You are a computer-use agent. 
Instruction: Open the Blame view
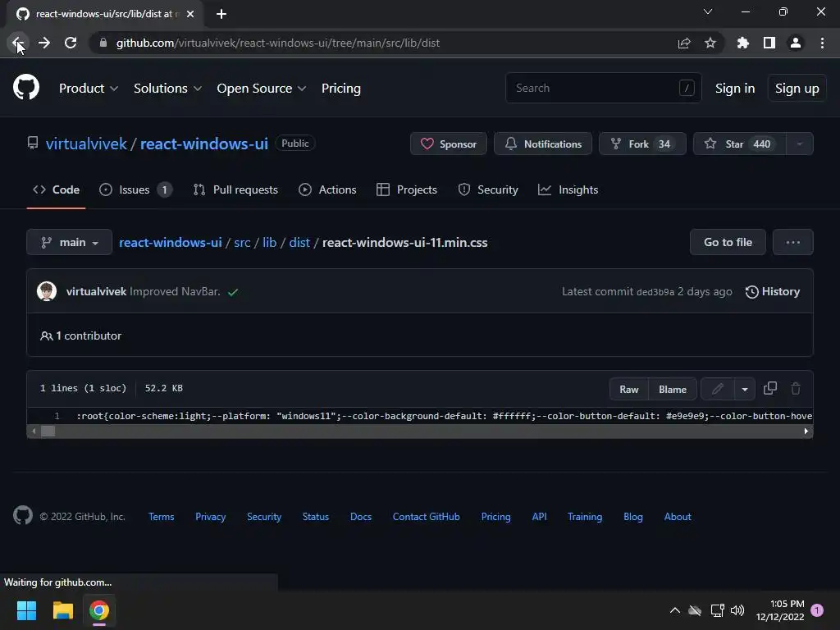673,389
